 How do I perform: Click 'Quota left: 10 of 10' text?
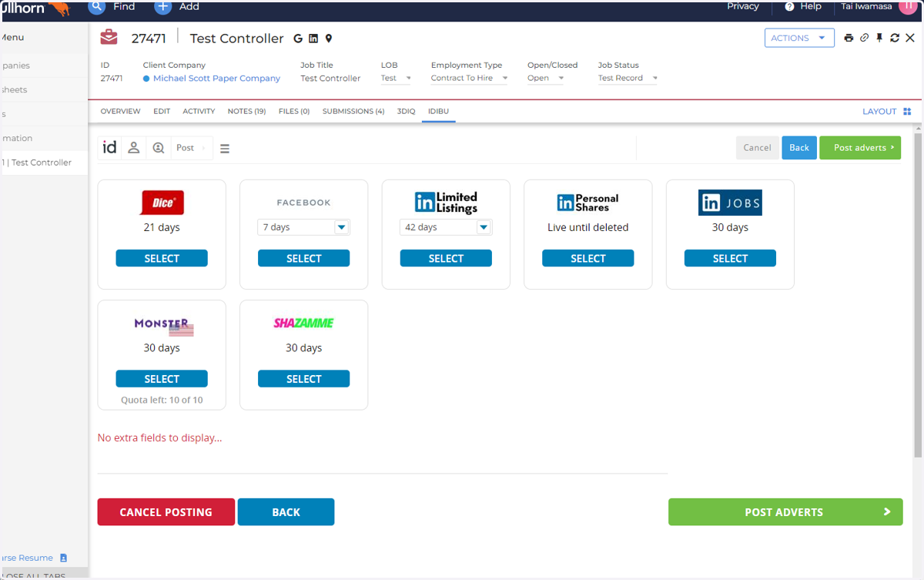click(162, 401)
